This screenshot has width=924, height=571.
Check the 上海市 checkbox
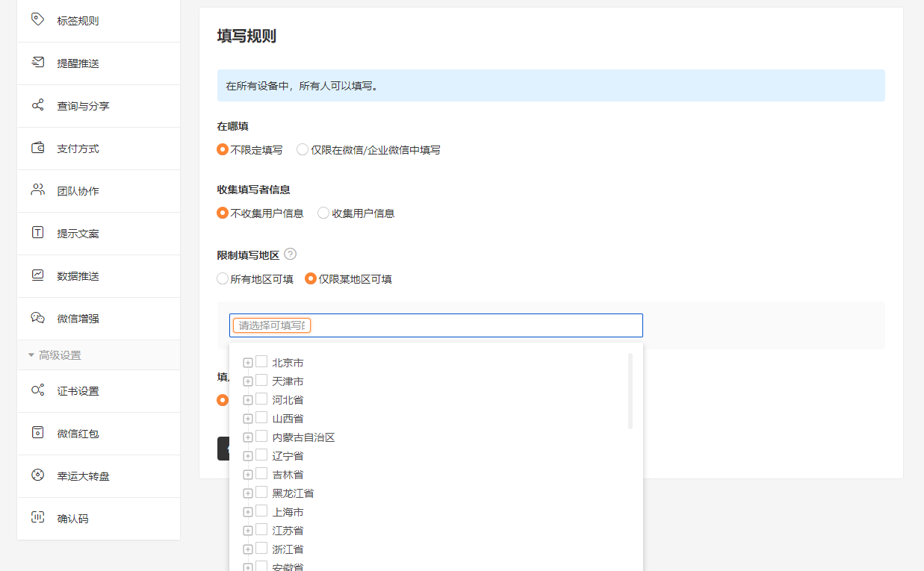coord(261,511)
